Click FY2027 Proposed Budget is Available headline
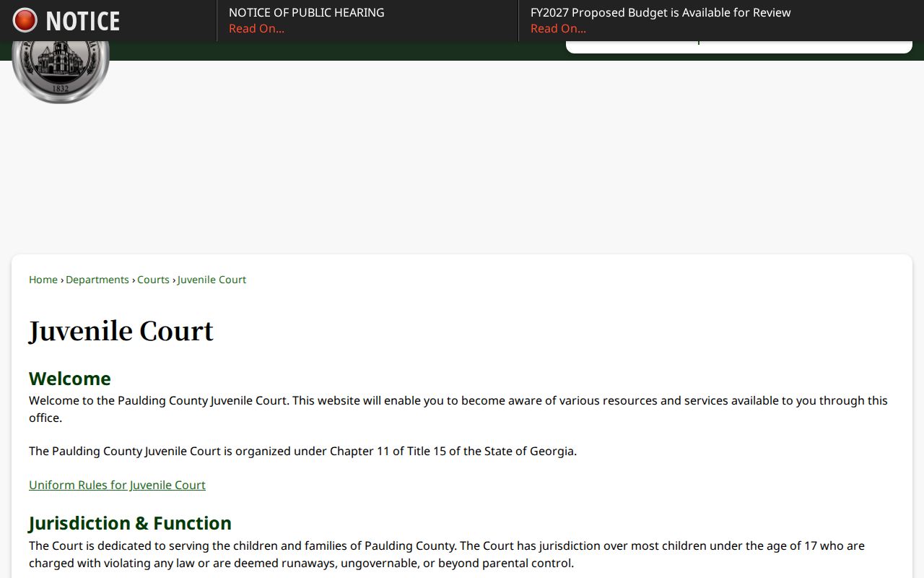Image resolution: width=924 pixels, height=578 pixels. pyautogui.click(x=661, y=12)
